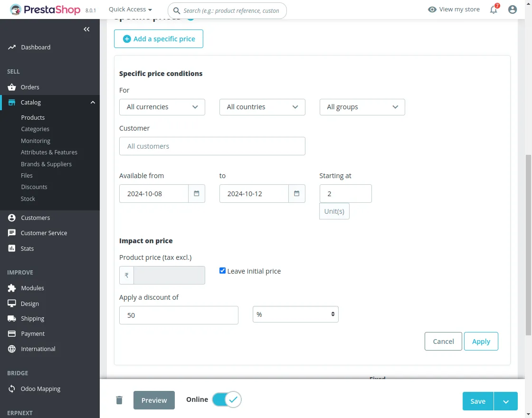Click the Preview button
532x418 pixels.
click(154, 400)
